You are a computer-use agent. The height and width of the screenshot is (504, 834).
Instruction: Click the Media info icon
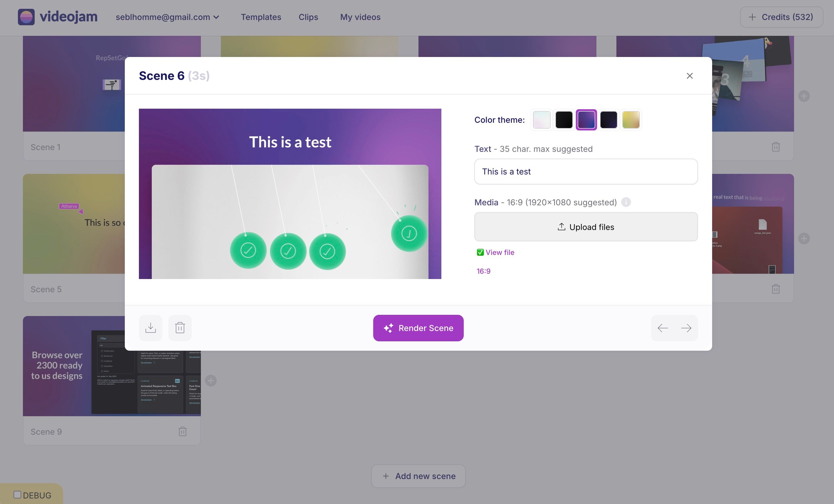coord(626,202)
